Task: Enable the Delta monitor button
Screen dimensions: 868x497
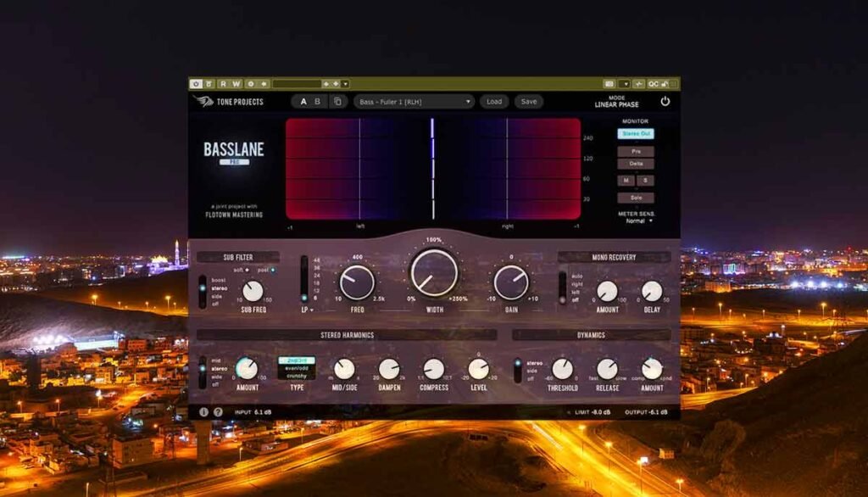Action: tap(636, 164)
